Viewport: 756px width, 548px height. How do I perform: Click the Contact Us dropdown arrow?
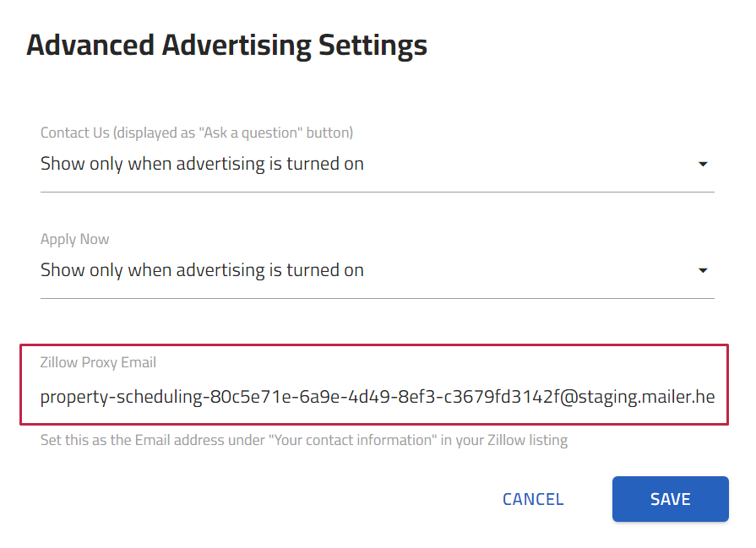point(703,165)
